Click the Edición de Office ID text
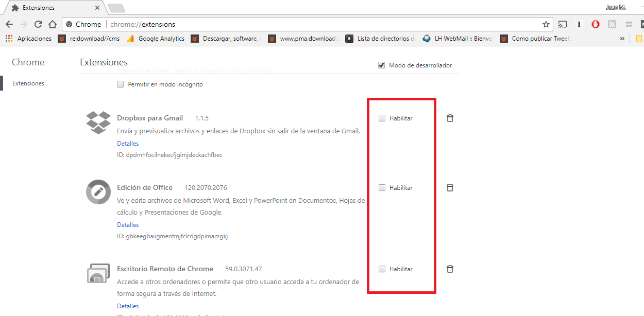644x316 pixels. point(172,236)
